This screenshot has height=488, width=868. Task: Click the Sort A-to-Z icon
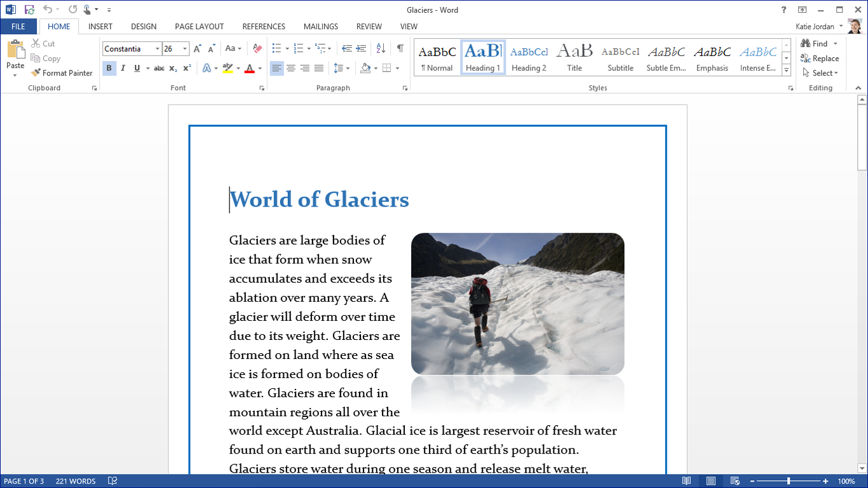point(381,48)
